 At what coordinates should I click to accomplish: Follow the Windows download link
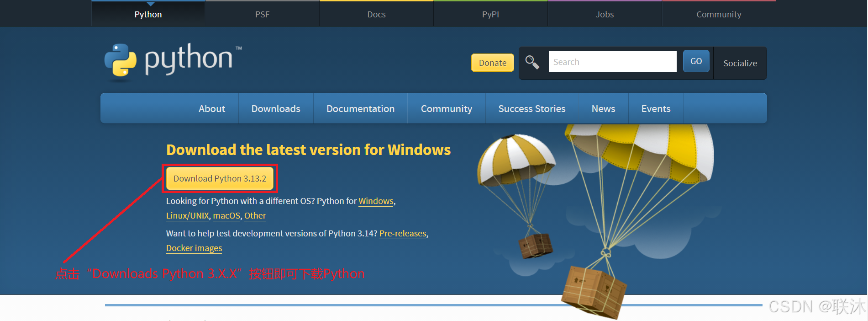click(x=376, y=201)
